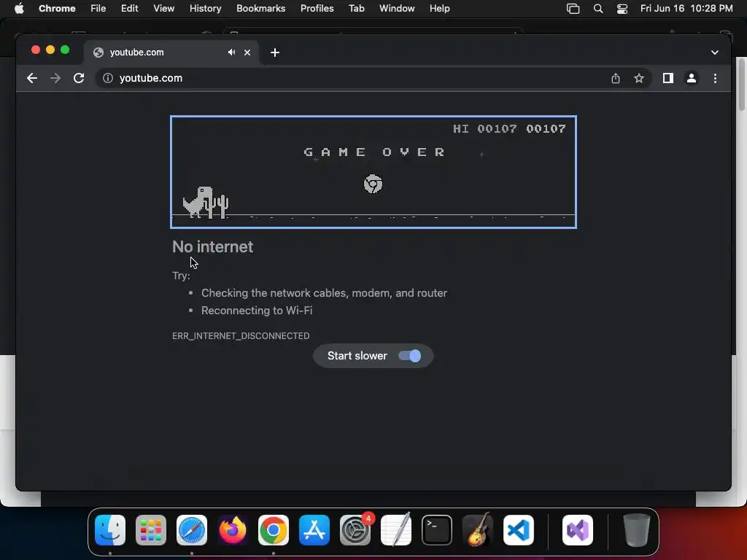Close the youtube.com tab
747x560 pixels.
pos(247,52)
